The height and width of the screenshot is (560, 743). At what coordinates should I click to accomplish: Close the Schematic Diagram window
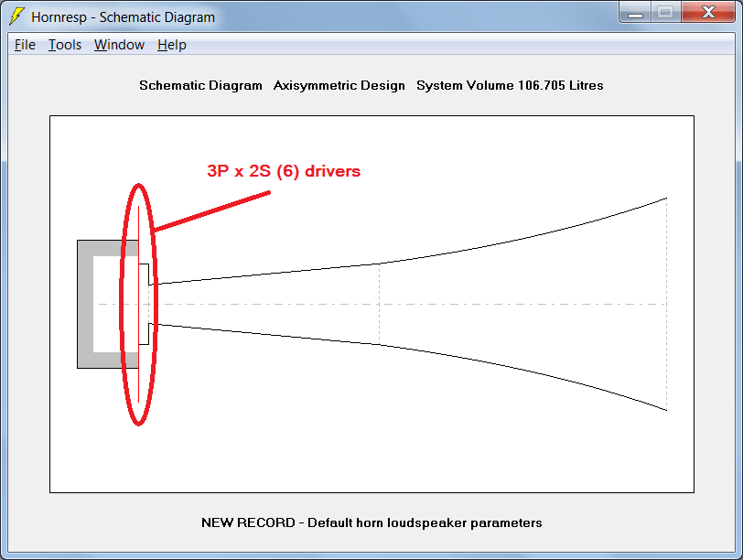(708, 12)
